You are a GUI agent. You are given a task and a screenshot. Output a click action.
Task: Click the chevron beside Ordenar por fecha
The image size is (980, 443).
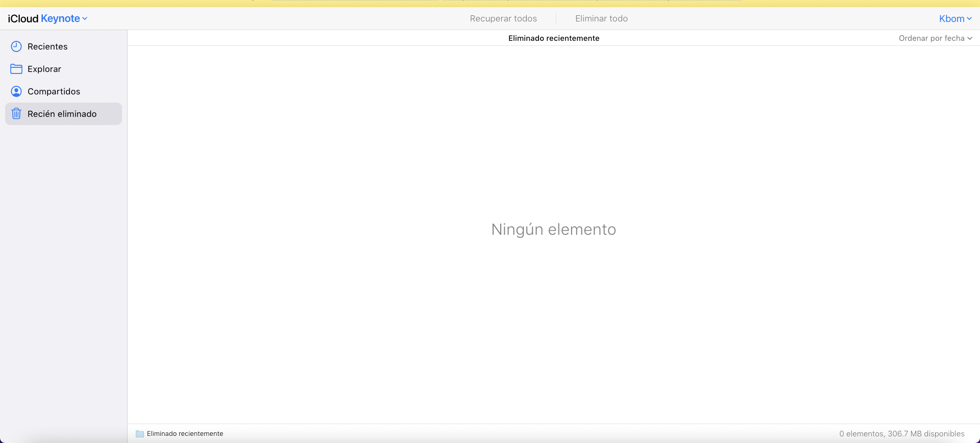coord(970,38)
